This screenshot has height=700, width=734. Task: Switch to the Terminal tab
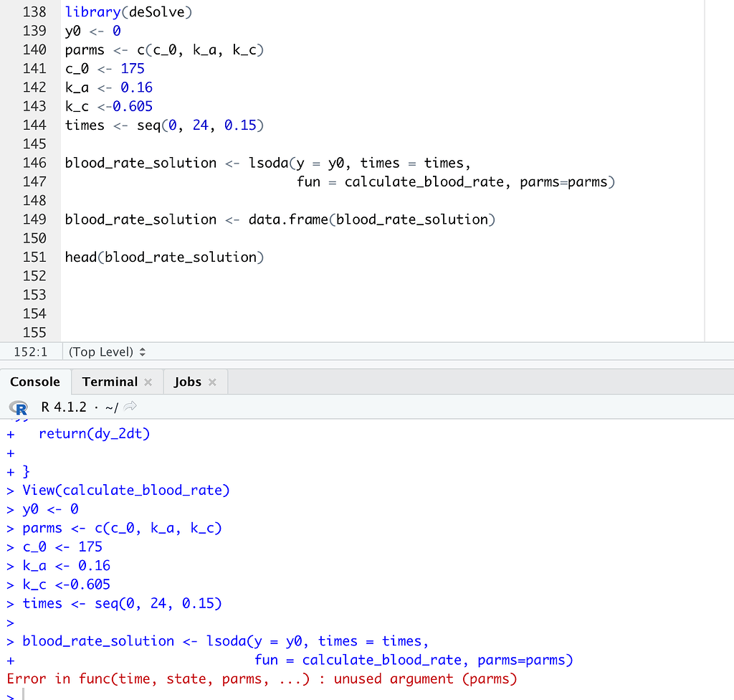[108, 381]
